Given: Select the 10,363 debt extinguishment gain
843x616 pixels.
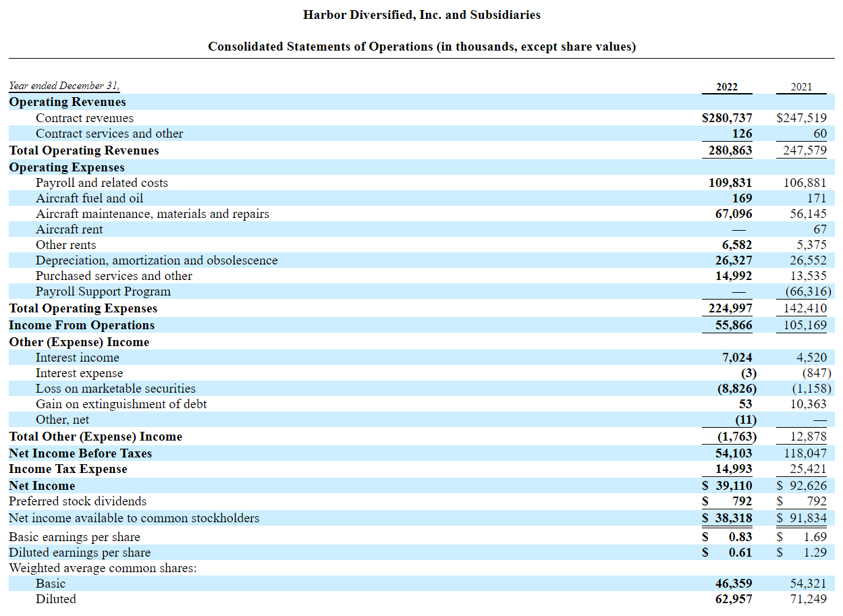Looking at the screenshot, I should pyautogui.click(x=808, y=404).
